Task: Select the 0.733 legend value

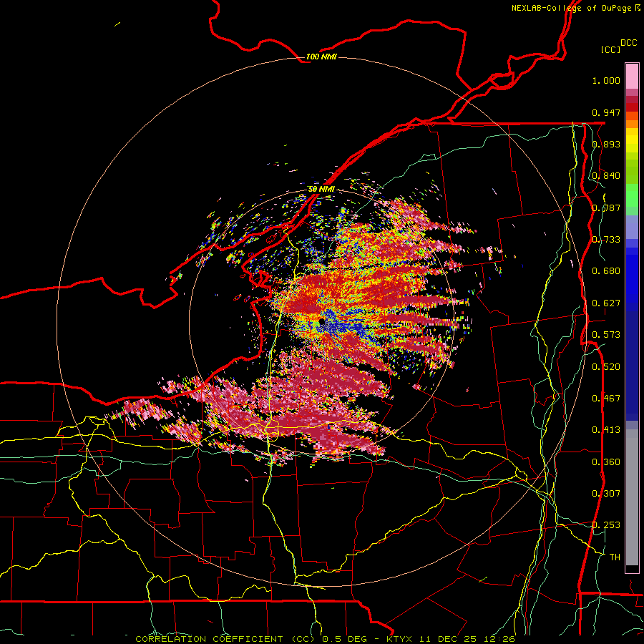Action: (606, 240)
